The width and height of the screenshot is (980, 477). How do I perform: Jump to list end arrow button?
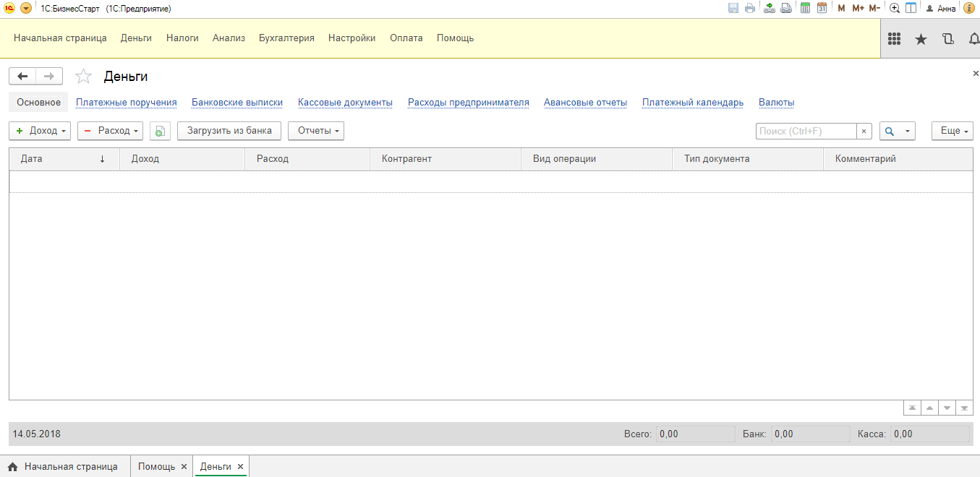965,408
